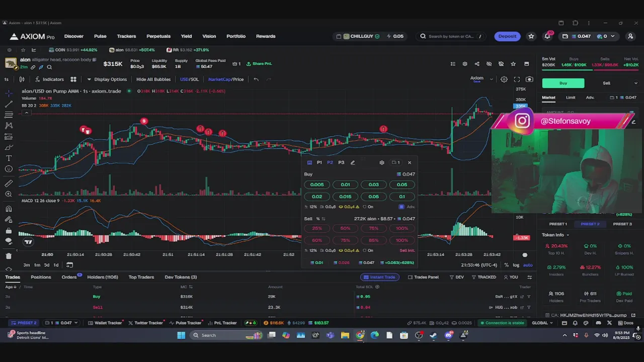Open the GLOBAL region dropdown
The image size is (644, 362).
coord(542,323)
